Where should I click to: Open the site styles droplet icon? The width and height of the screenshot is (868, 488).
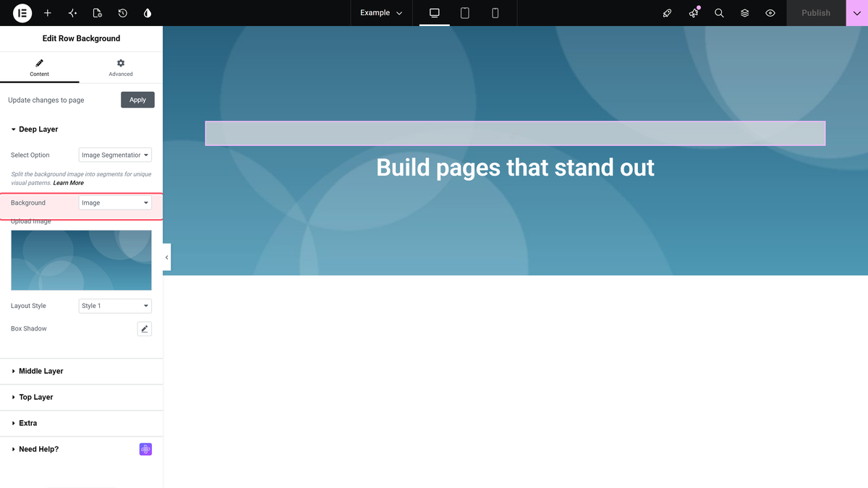(x=148, y=13)
